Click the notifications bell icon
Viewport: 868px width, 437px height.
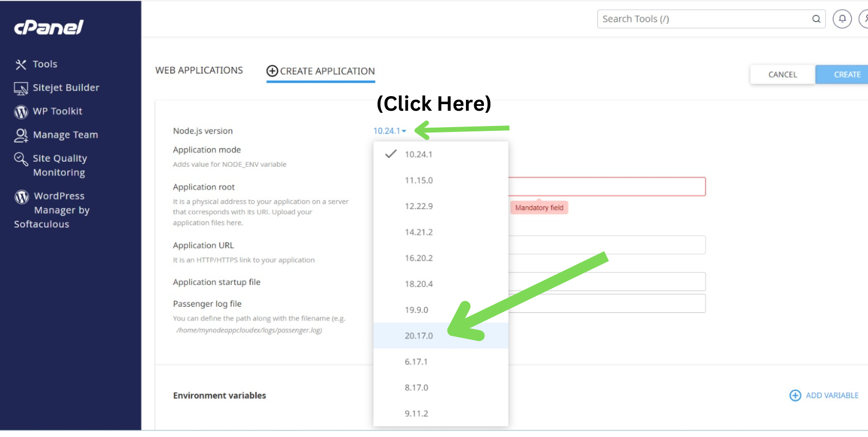[842, 19]
